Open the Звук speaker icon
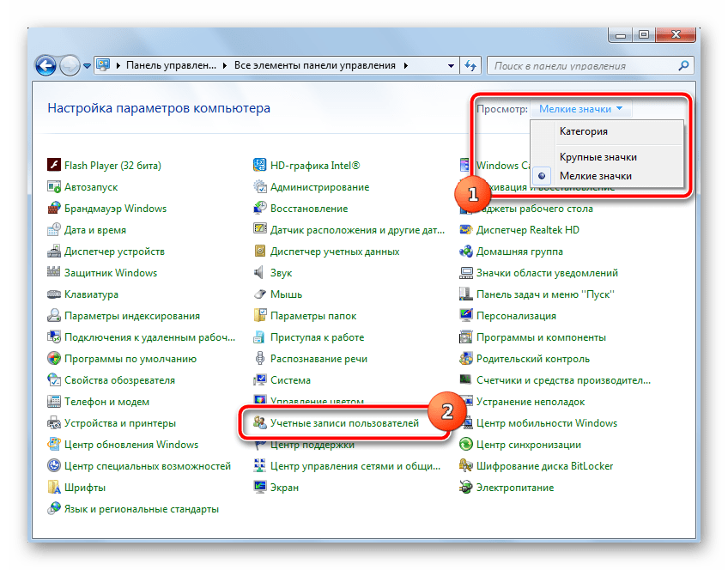 (260, 273)
